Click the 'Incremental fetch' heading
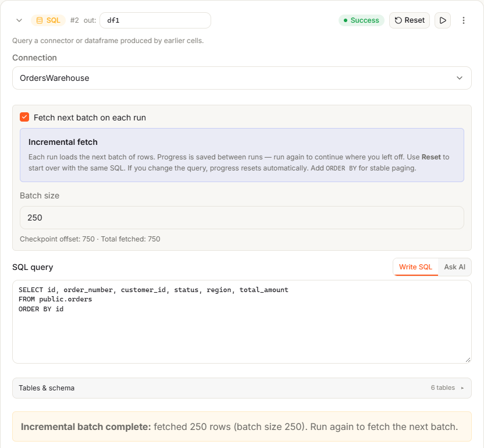The image size is (484, 448). 63,142
